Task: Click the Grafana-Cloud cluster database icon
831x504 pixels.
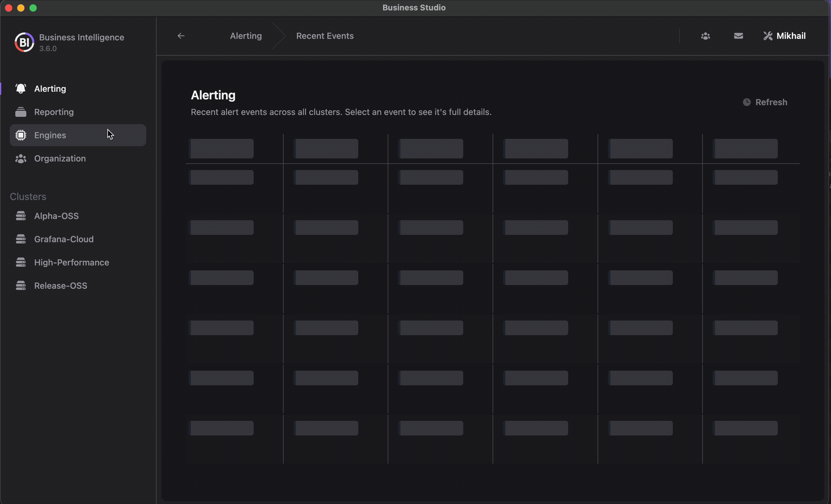Action: (x=20, y=239)
